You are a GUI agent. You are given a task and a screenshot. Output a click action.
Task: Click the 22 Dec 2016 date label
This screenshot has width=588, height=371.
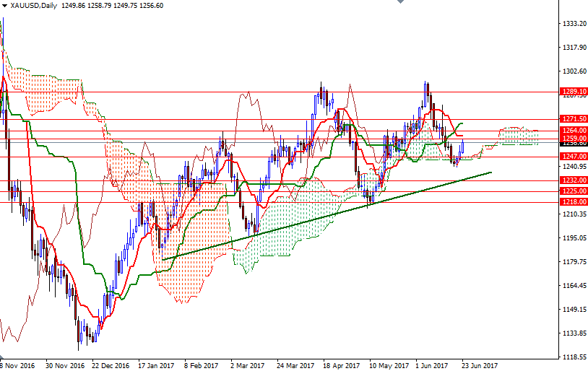pyautogui.click(x=111, y=365)
